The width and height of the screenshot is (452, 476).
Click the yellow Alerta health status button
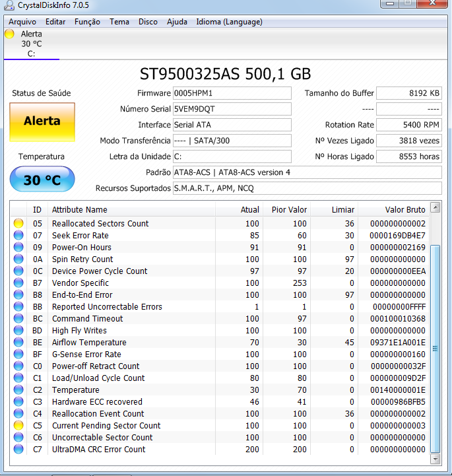(42, 122)
